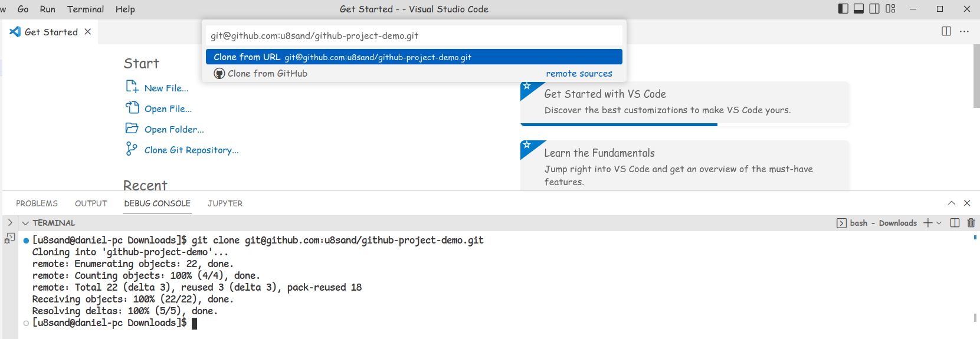Maximize the panel with the up chevron
Image resolution: width=980 pixels, height=339 pixels.
(952, 203)
